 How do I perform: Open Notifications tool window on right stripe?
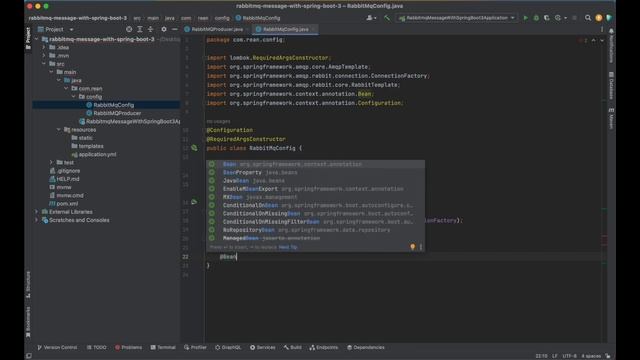click(x=611, y=46)
